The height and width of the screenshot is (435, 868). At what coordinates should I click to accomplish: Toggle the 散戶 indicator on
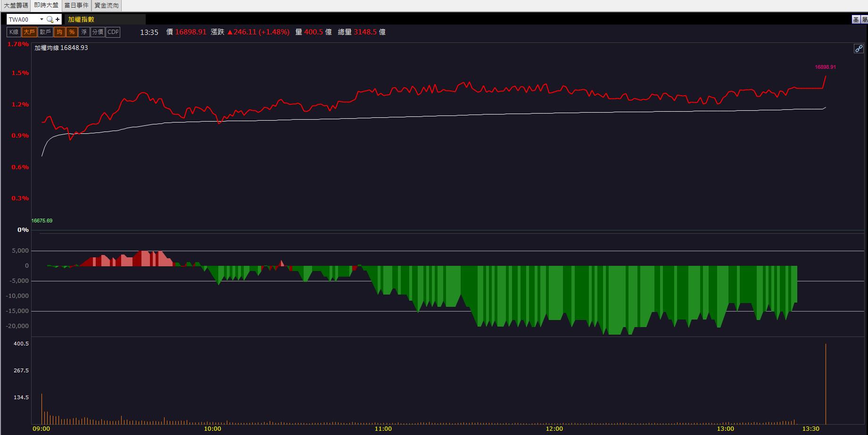[x=45, y=32]
